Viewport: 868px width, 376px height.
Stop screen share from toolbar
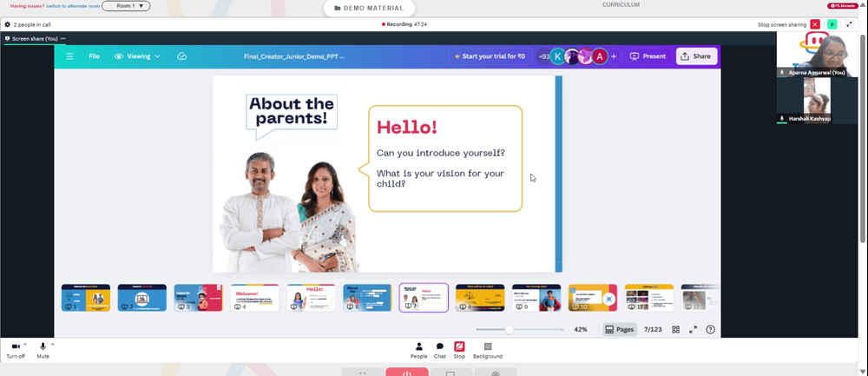click(x=459, y=351)
